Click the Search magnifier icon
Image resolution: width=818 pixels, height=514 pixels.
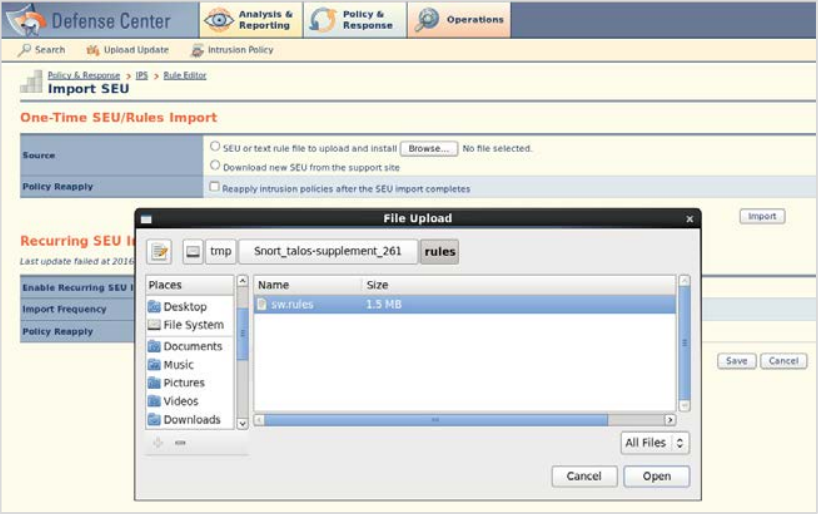(24, 50)
